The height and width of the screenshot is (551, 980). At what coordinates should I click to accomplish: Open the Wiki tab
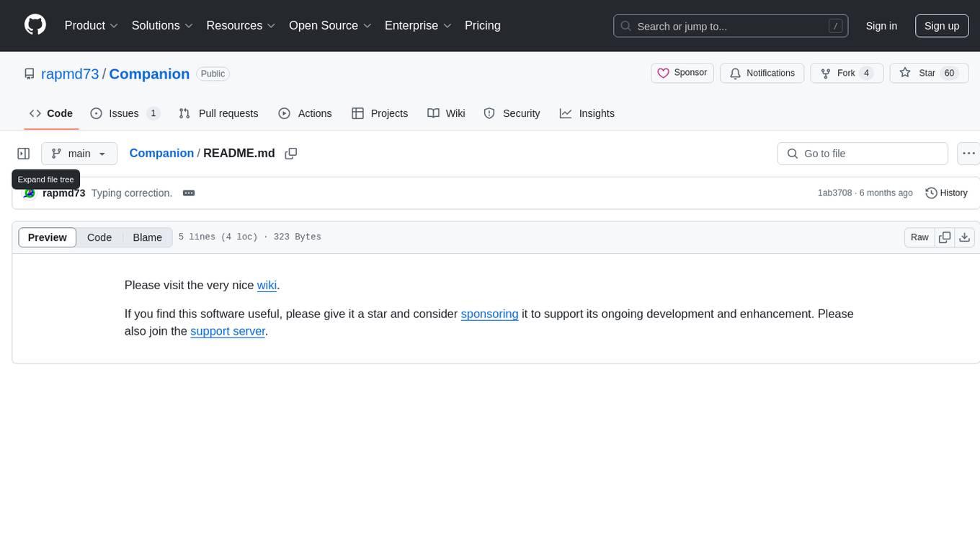tap(446, 113)
